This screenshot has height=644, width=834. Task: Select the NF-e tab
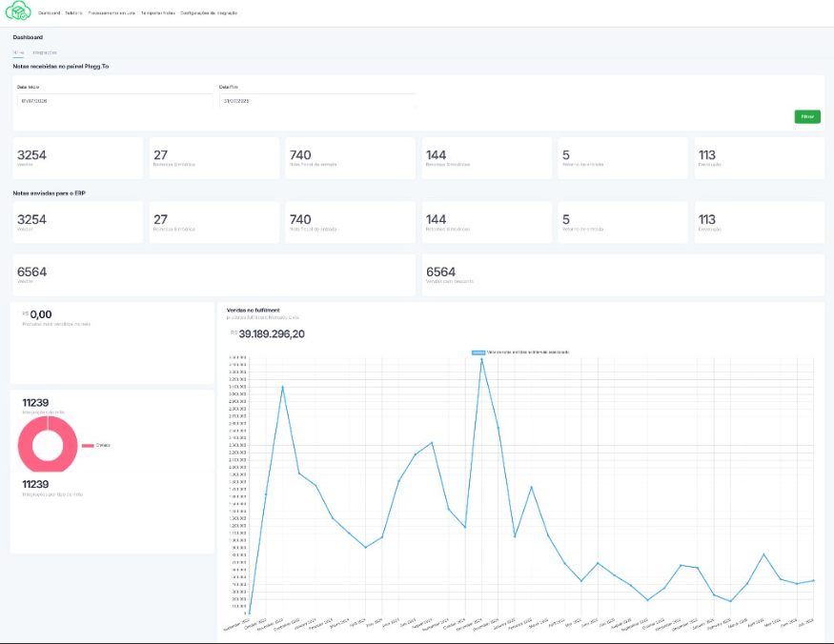click(x=18, y=52)
